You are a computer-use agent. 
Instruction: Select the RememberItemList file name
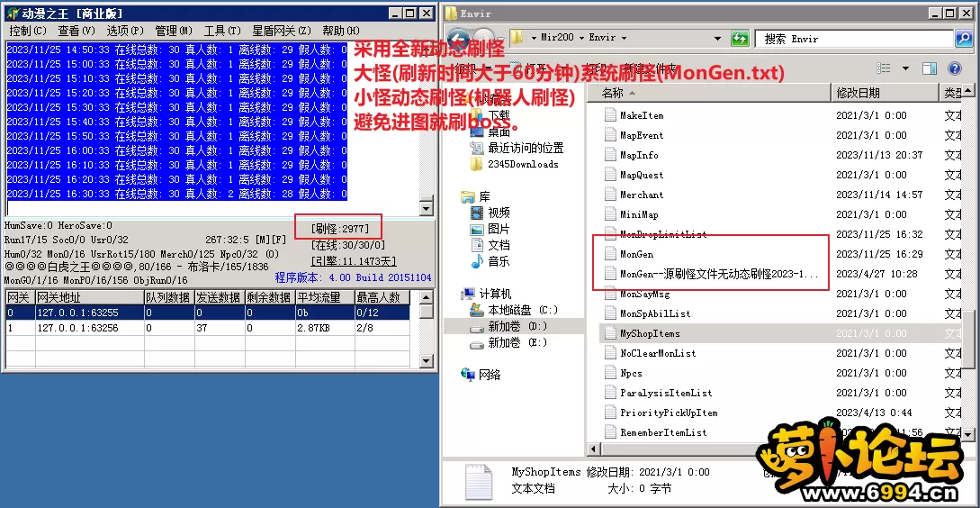[664, 432]
